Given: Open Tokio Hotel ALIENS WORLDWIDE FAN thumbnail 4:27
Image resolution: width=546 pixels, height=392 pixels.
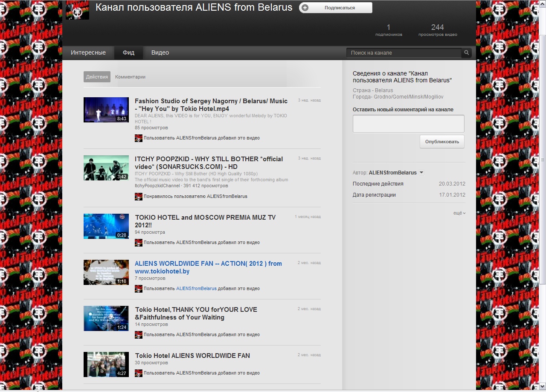Looking at the screenshot, I should (x=106, y=364).
